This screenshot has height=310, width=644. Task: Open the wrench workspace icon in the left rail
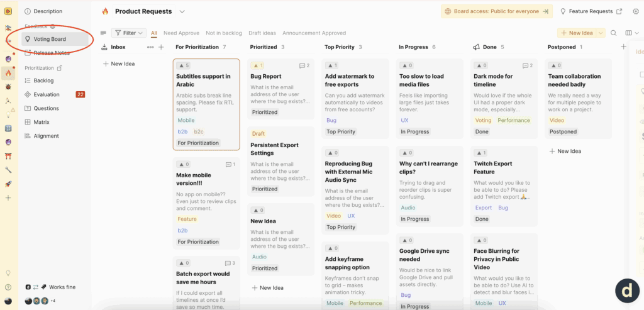tap(8, 170)
